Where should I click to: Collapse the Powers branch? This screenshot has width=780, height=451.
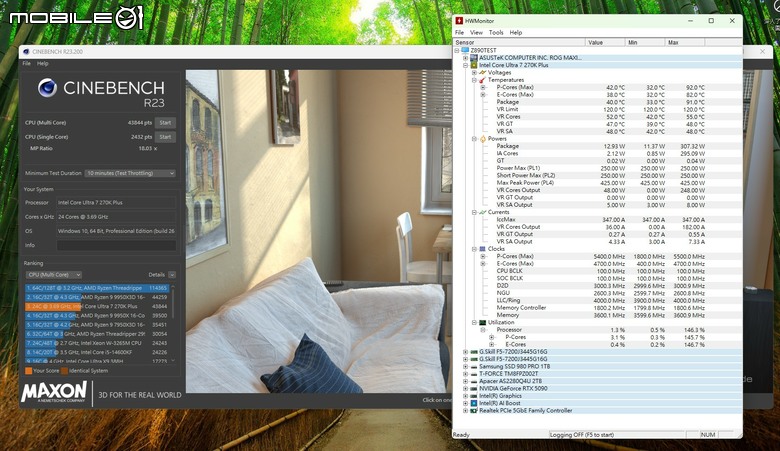pos(474,139)
